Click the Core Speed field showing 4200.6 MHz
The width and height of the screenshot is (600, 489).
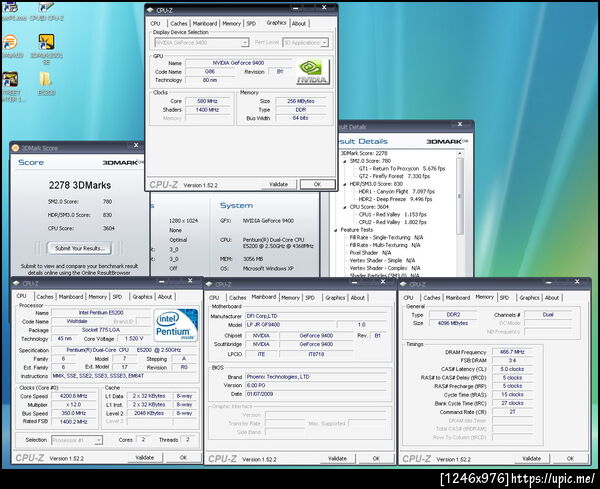[73, 396]
